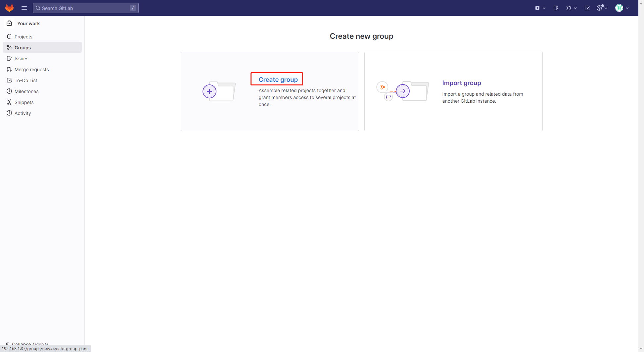This screenshot has height=352, width=644.
Task: Expand the Help question mark dropdown
Action: coord(602,8)
